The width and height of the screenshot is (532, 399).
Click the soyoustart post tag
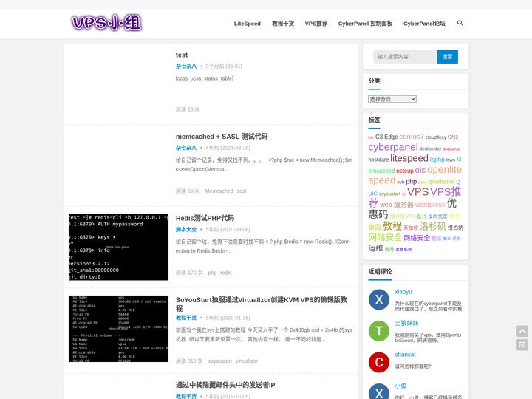pyautogui.click(x=220, y=361)
